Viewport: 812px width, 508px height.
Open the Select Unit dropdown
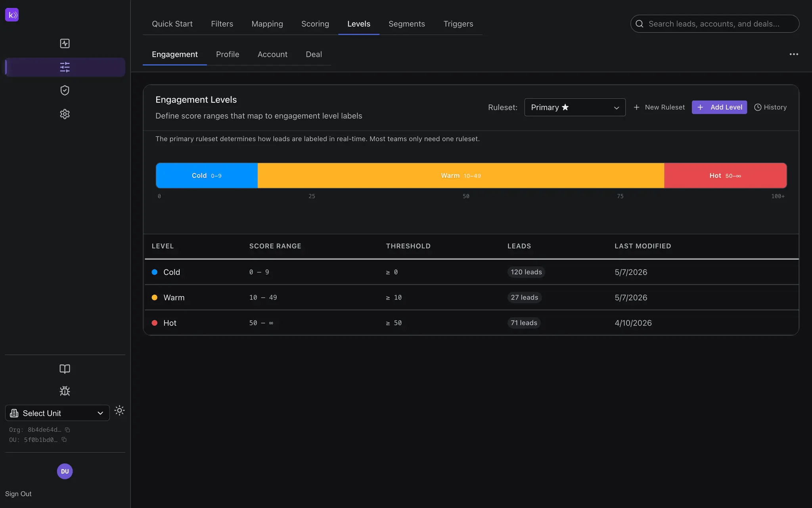click(x=57, y=413)
